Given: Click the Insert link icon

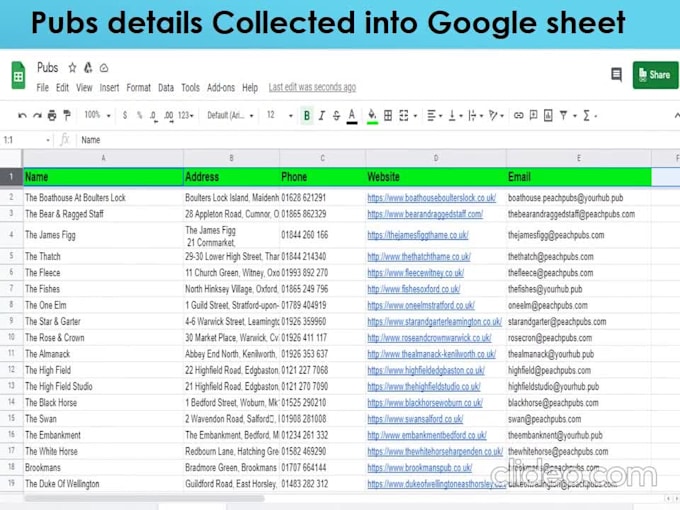Looking at the screenshot, I should pyautogui.click(x=518, y=115).
